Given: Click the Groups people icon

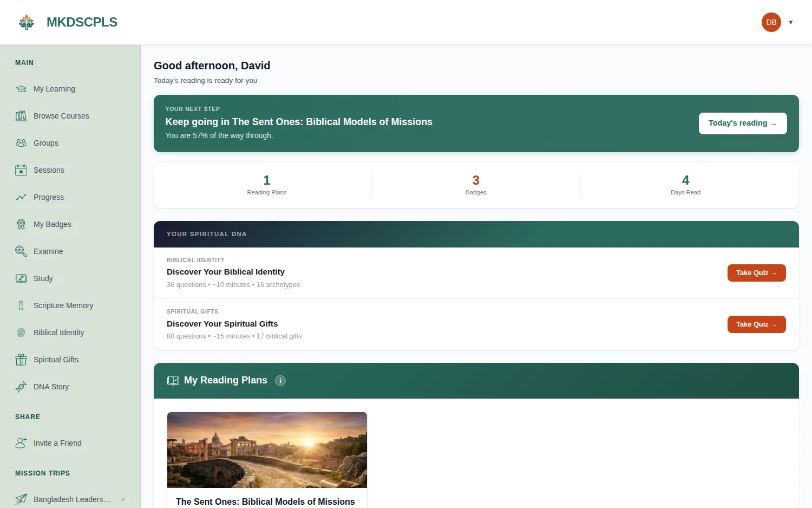Looking at the screenshot, I should click(21, 143).
